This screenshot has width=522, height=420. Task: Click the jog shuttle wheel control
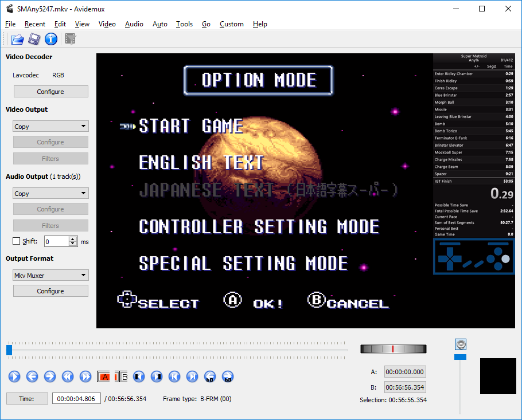pyautogui.click(x=393, y=349)
